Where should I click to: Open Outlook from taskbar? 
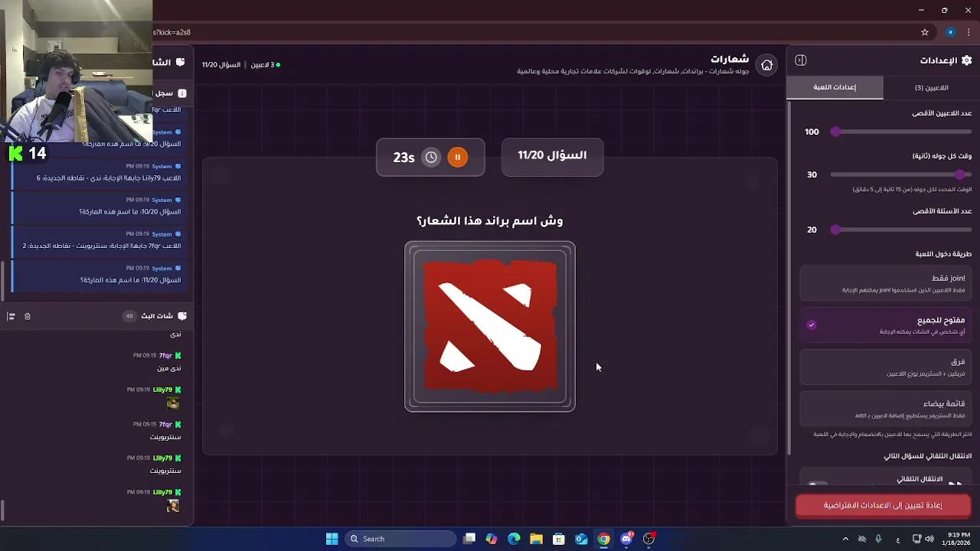coord(581,539)
